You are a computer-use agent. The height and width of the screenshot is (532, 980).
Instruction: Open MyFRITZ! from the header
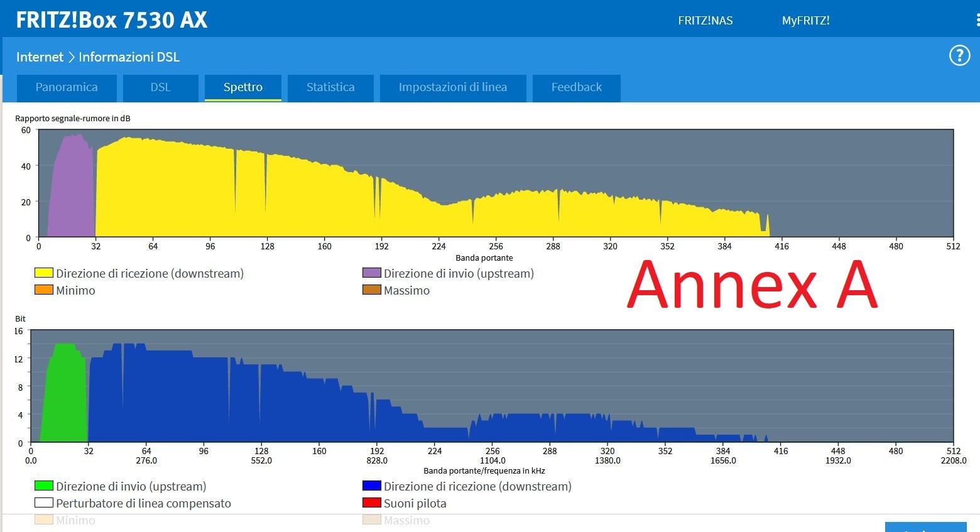[805, 21]
